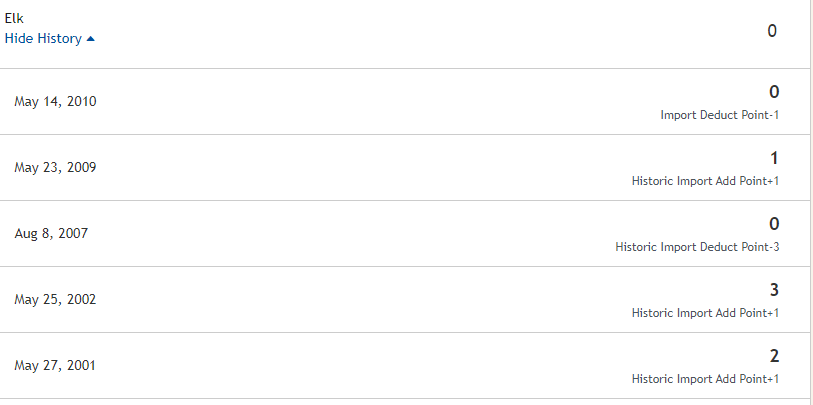
Task: Click the 2002 Historic Import Add Point+1 note
Action: (705, 313)
